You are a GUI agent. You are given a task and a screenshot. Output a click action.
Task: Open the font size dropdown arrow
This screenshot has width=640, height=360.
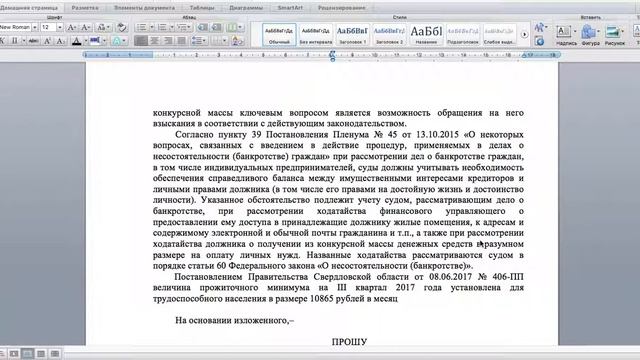[x=60, y=27]
